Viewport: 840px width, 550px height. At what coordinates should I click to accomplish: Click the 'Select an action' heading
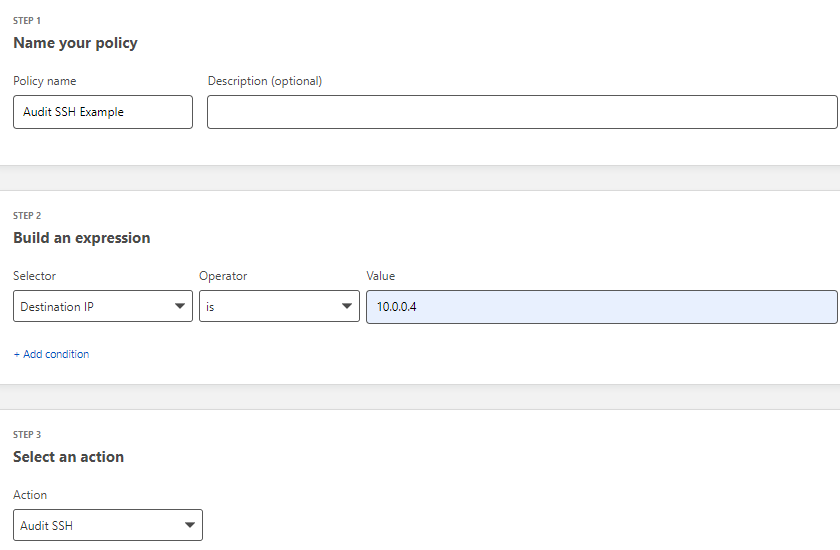69,457
